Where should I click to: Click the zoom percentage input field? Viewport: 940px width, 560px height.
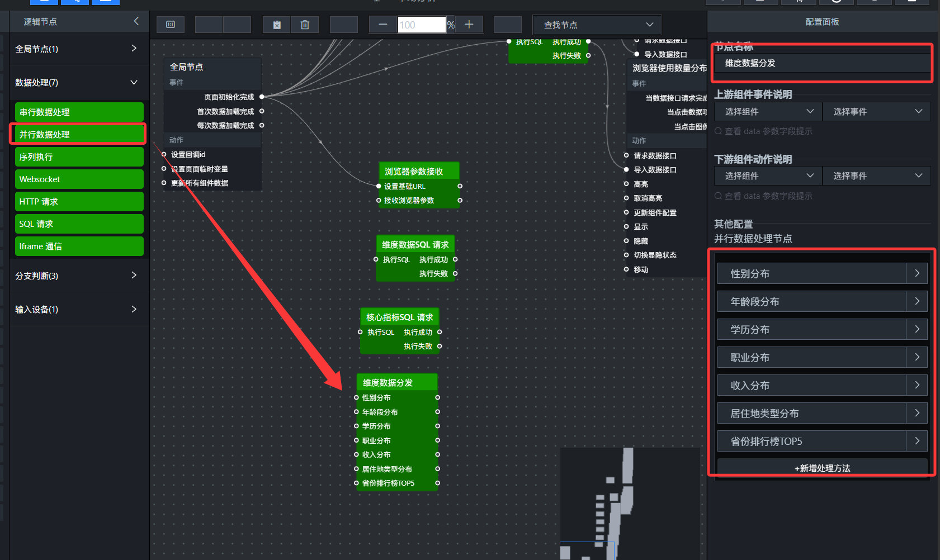pos(422,25)
